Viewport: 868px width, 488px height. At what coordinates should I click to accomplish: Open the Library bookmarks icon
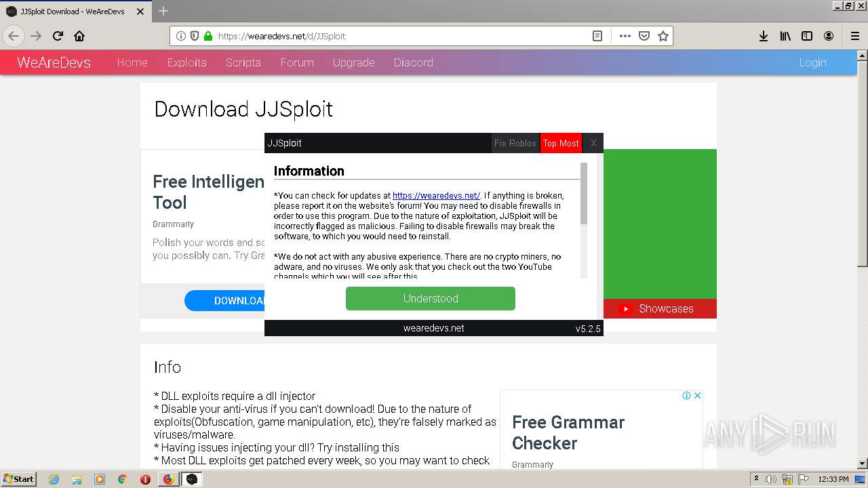click(x=785, y=36)
